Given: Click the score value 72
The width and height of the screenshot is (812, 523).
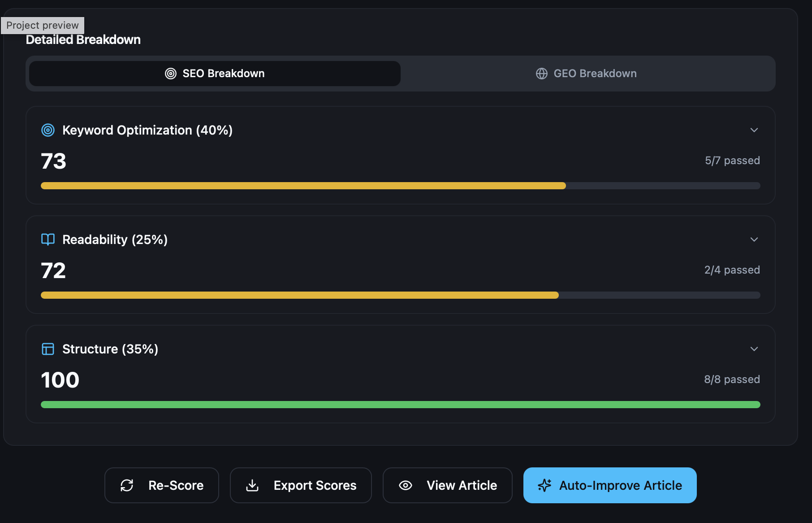Looking at the screenshot, I should click(53, 270).
